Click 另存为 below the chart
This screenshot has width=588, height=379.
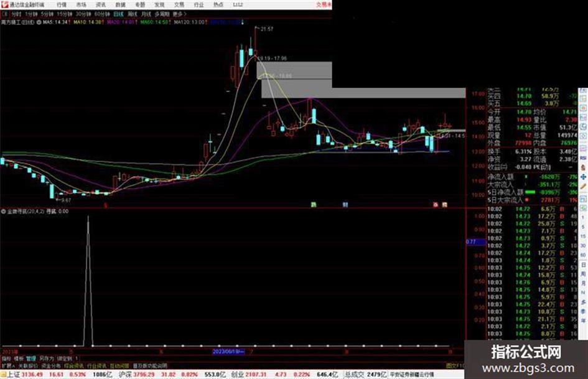[x=47, y=358]
